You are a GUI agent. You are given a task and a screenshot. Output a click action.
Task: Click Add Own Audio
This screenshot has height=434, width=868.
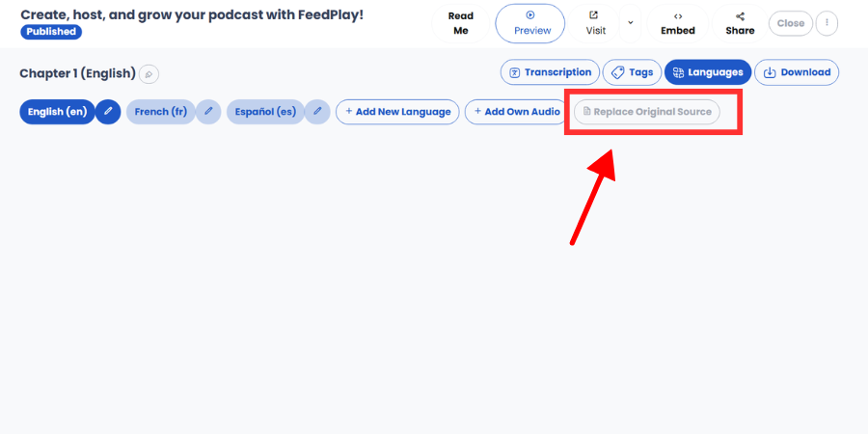(517, 112)
